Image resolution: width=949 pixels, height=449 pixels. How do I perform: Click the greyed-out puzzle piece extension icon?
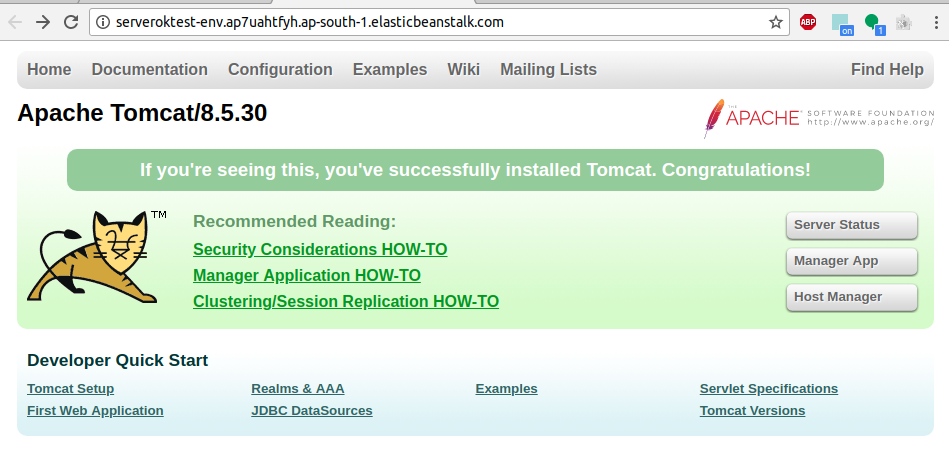[904, 22]
